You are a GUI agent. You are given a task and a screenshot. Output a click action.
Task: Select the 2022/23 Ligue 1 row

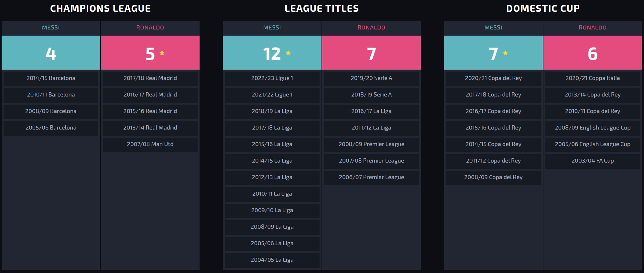click(272, 78)
